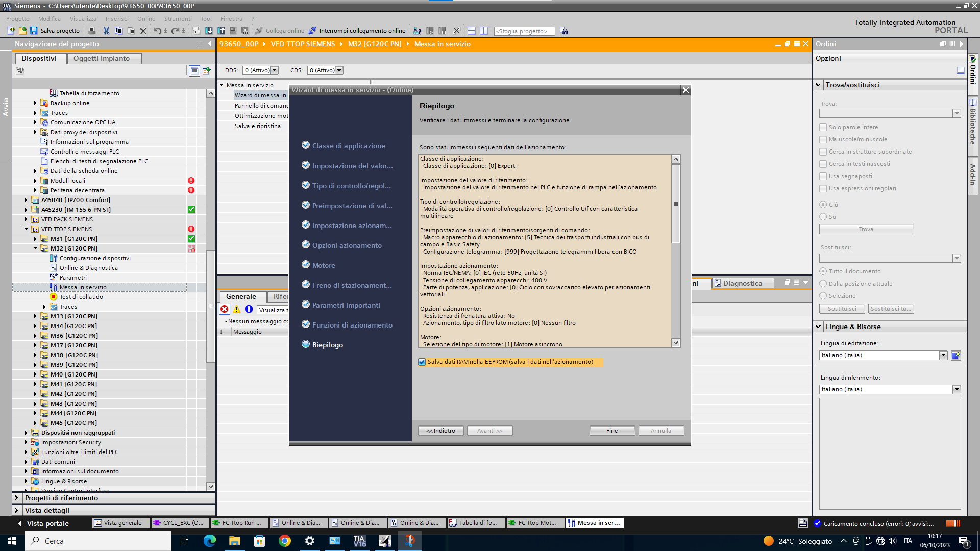This screenshot has height=551, width=980.
Task: Open Tabella di fo... editor in bottom bar
Action: (477, 523)
